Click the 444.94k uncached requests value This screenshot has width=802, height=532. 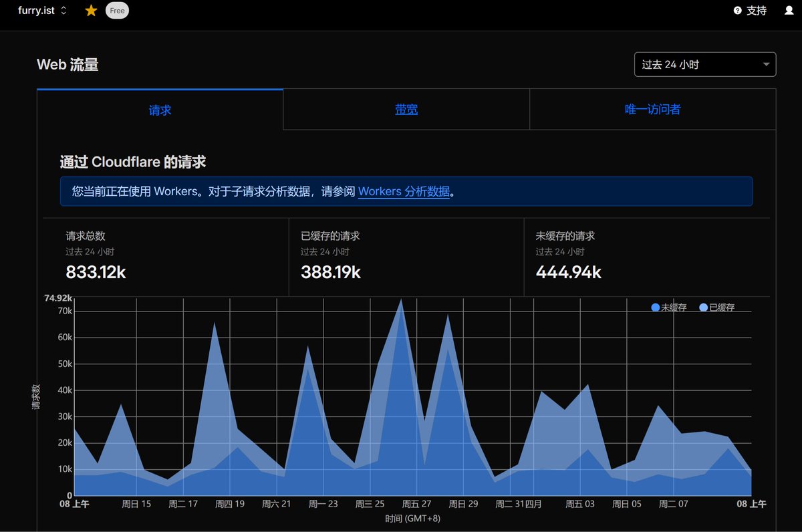569,272
